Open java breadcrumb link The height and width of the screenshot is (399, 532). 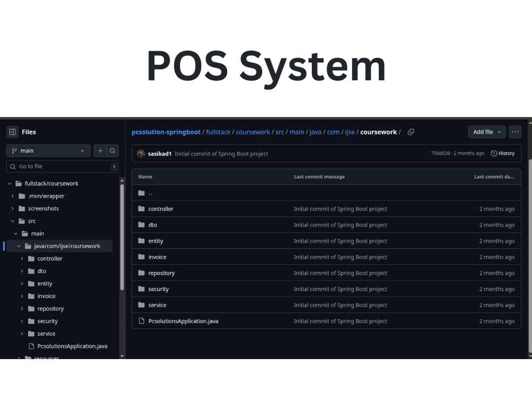coord(315,132)
